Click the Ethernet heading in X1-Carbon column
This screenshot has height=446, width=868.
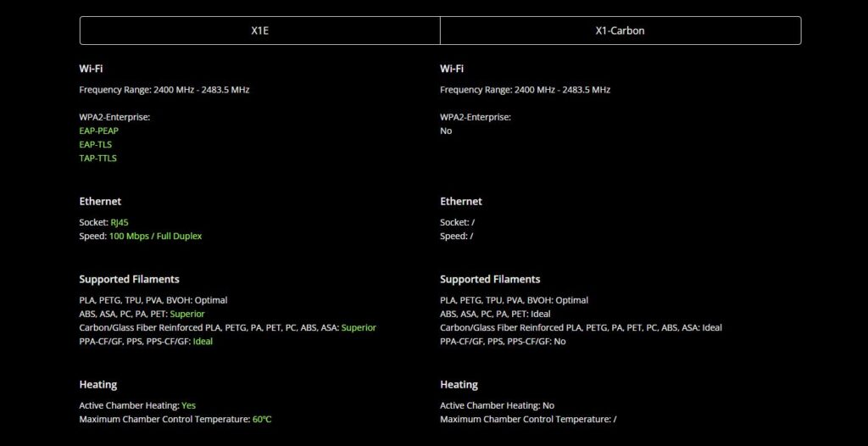click(x=461, y=201)
